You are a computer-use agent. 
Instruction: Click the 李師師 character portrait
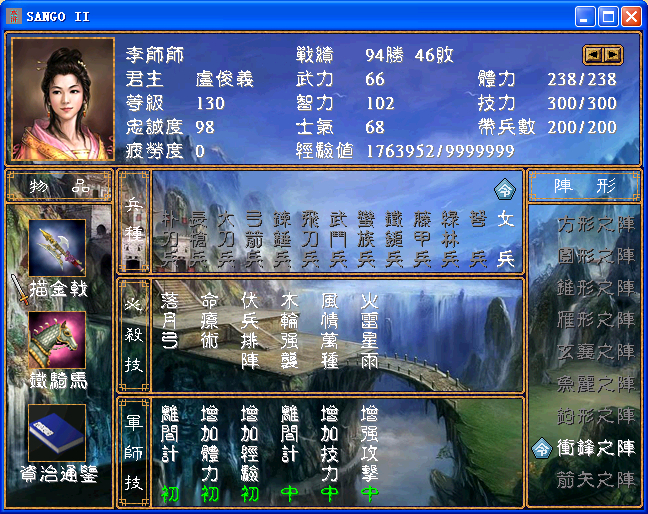pyautogui.click(x=62, y=99)
